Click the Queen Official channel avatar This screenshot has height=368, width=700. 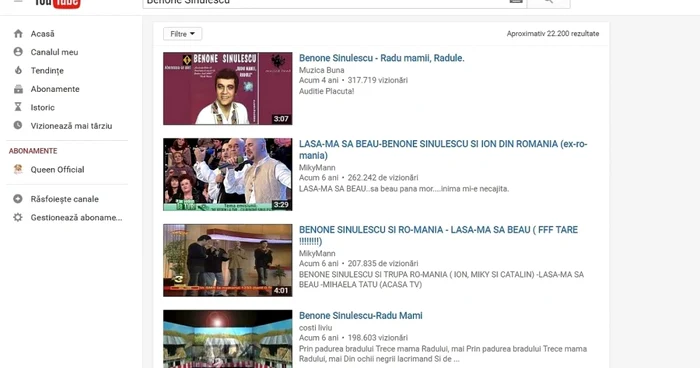click(x=18, y=169)
